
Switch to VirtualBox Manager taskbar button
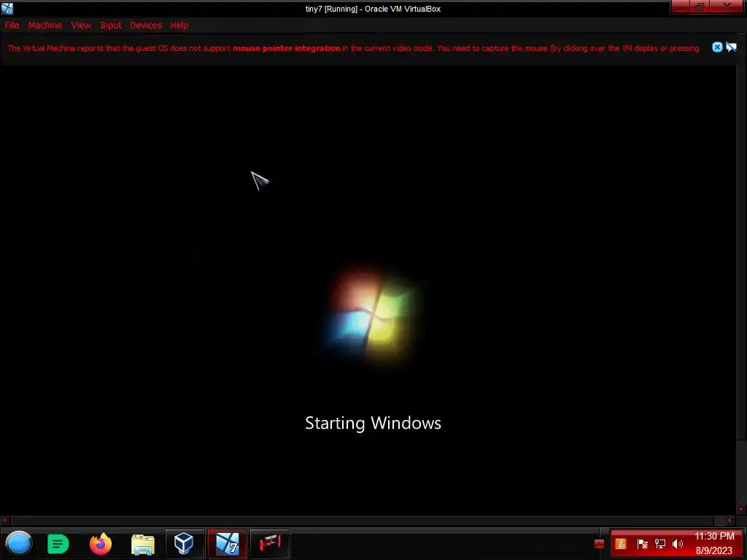[x=185, y=543]
